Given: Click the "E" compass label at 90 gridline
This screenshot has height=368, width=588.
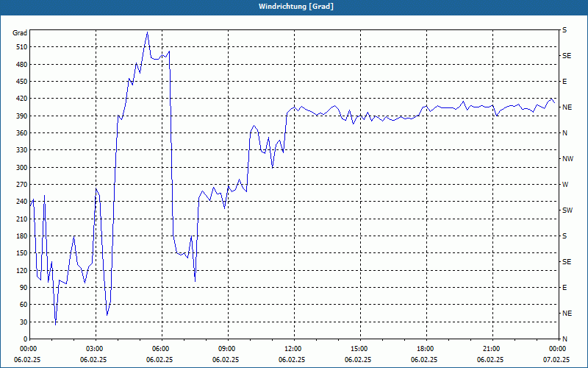Looking at the screenshot, I should pos(564,288).
